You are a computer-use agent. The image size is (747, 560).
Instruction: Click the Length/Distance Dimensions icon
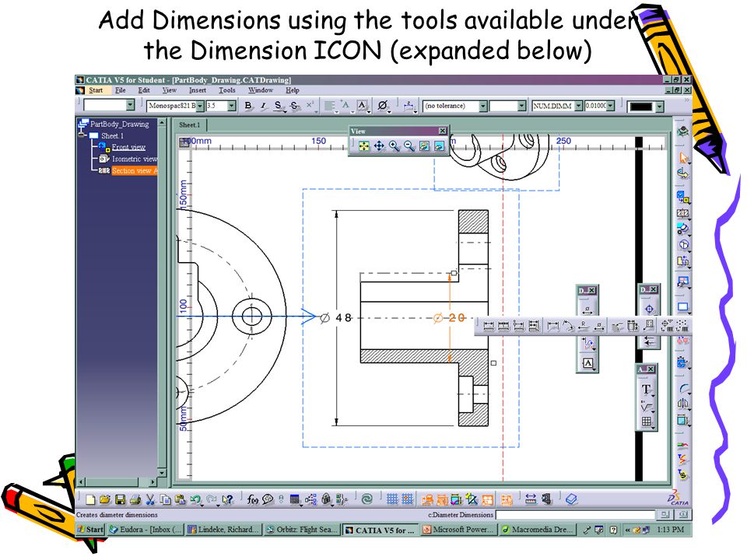[552, 326]
